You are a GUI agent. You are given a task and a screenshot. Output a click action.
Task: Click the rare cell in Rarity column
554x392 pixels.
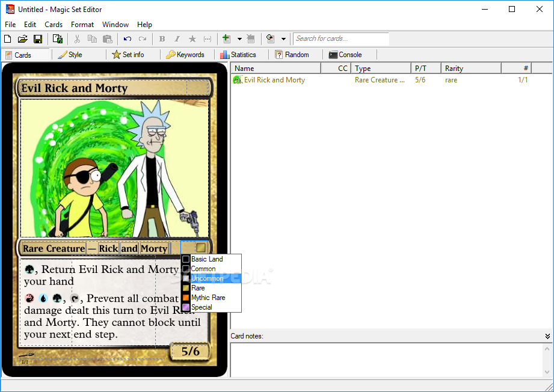tap(451, 80)
